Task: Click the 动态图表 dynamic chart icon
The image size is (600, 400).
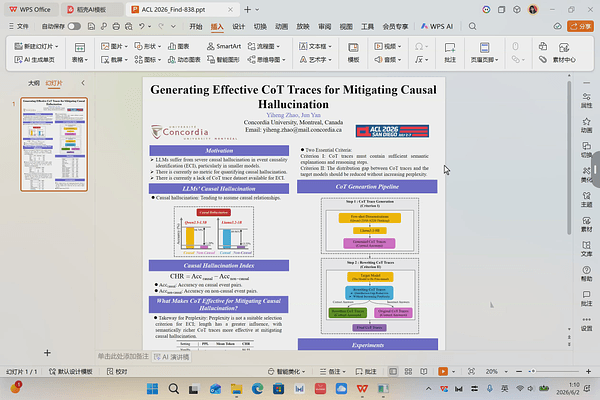Action: point(184,60)
